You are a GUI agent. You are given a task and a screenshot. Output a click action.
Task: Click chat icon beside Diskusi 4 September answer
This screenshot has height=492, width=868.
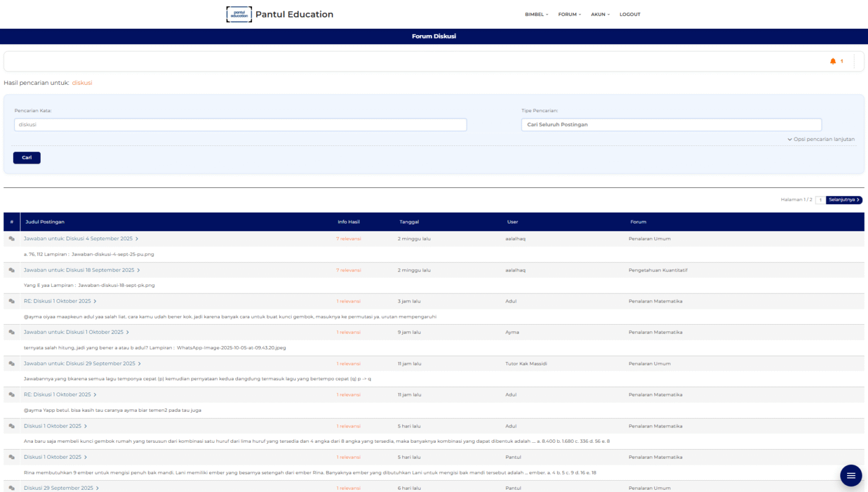[x=11, y=239]
